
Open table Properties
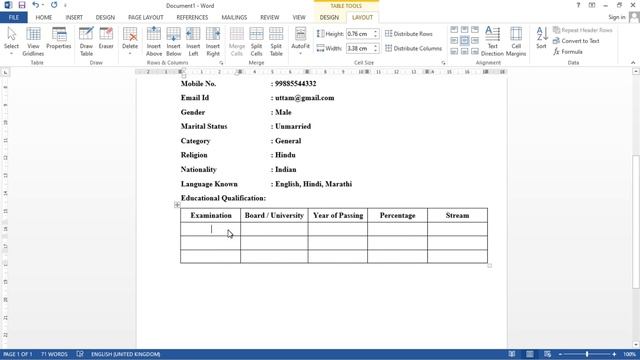click(59, 39)
